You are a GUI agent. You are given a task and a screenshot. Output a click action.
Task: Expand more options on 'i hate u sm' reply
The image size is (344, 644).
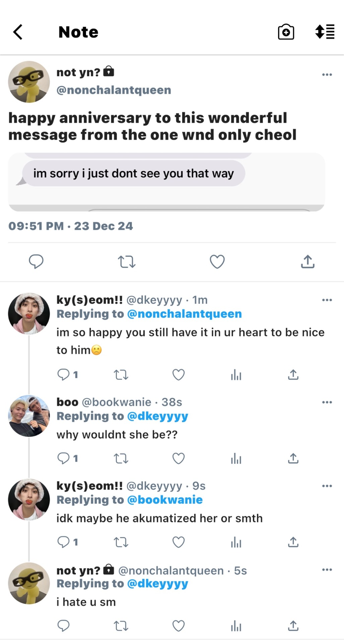click(327, 570)
